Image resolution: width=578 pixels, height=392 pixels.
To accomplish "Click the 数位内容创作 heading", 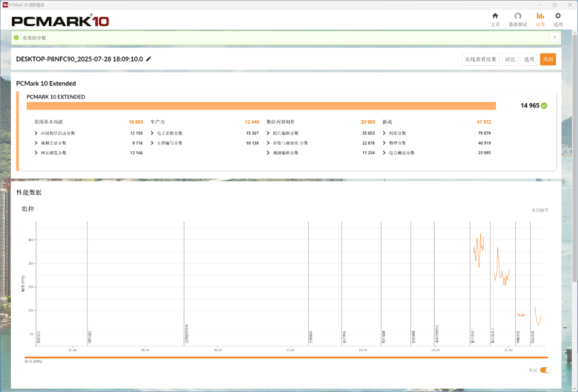I will click(281, 122).
